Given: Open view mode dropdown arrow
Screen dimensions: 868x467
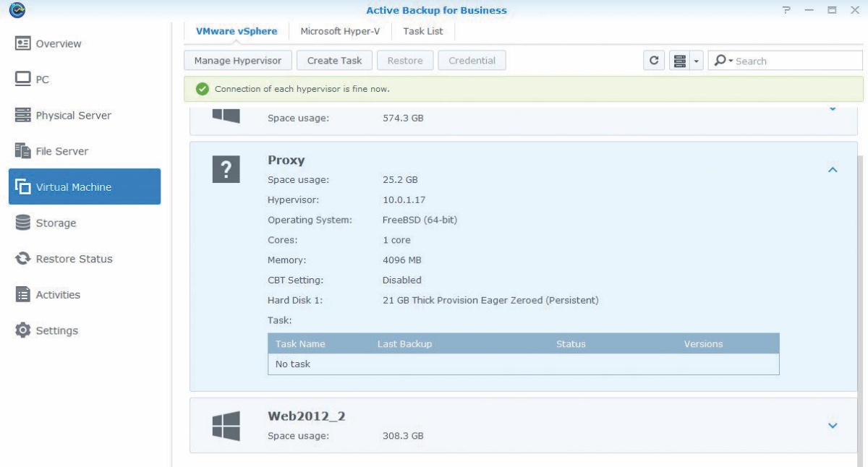Looking at the screenshot, I should (697, 61).
